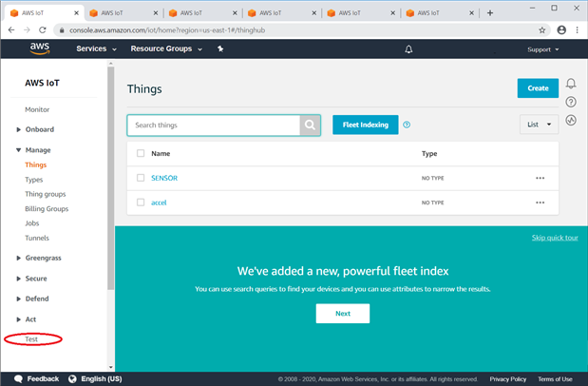Screen dimensions: 588x386
Task: Reload the page with refresh icon
Action: (43, 30)
